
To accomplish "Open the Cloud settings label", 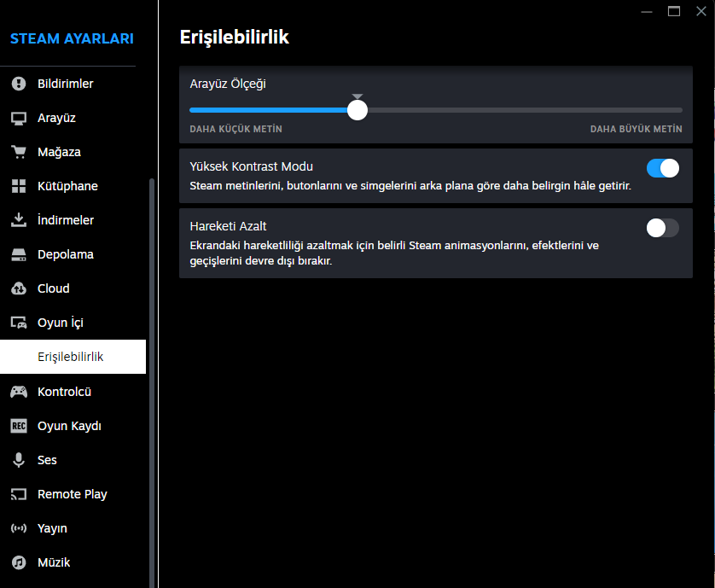I will (x=54, y=288).
